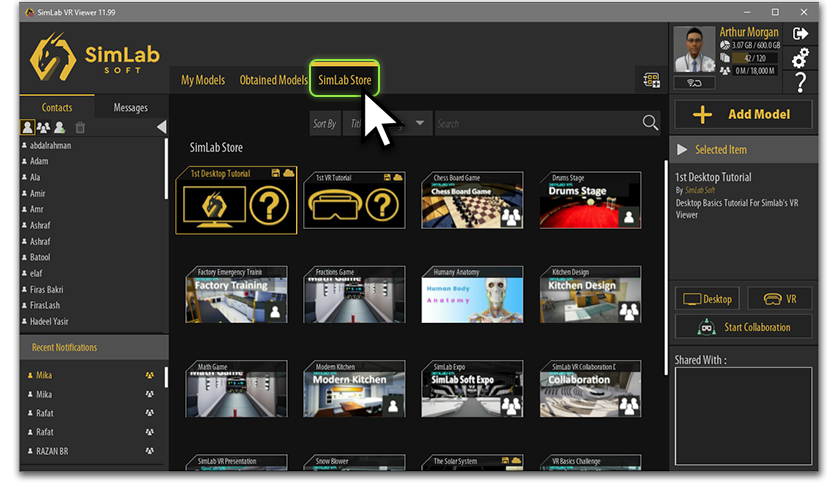Select contact Batool
838x492 pixels.
40,257
